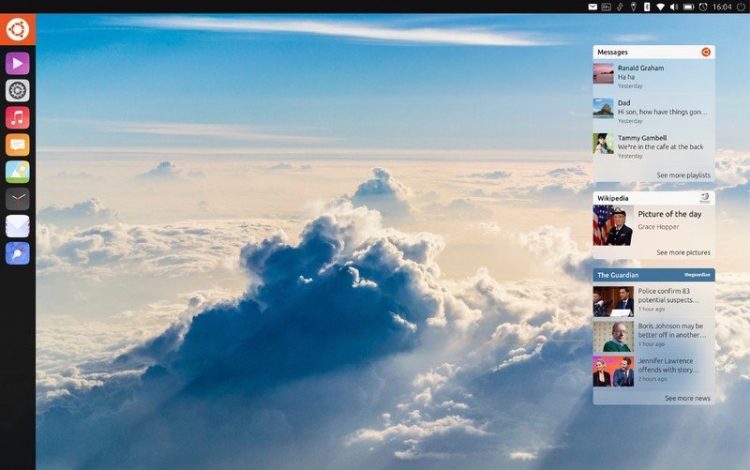Launch the purple media player app
The width and height of the screenshot is (750, 470).
pyautogui.click(x=17, y=64)
